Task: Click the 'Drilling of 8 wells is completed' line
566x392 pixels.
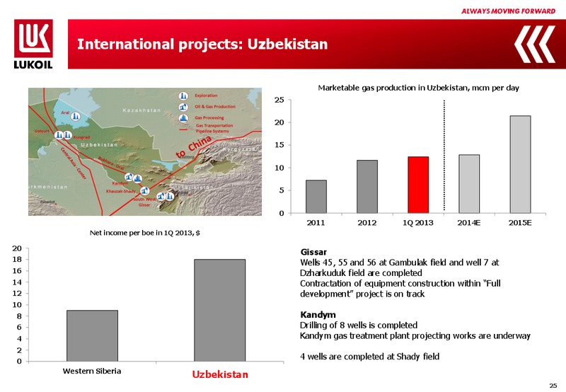Action: pyautogui.click(x=359, y=325)
